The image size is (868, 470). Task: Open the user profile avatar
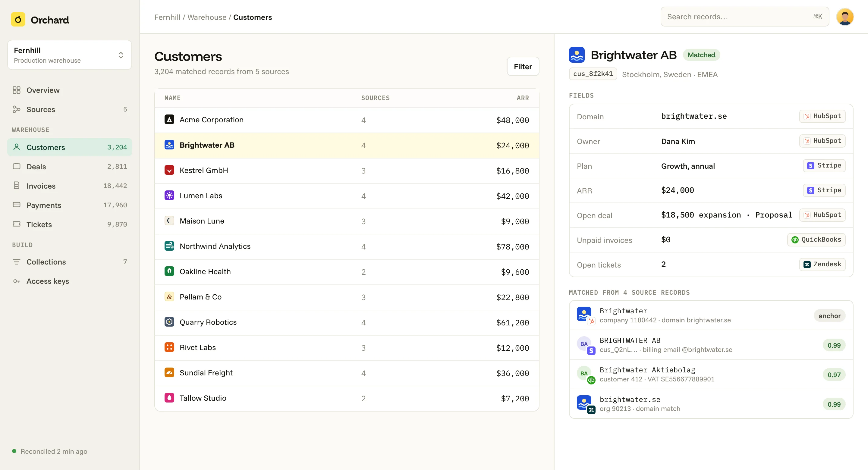[844, 17]
